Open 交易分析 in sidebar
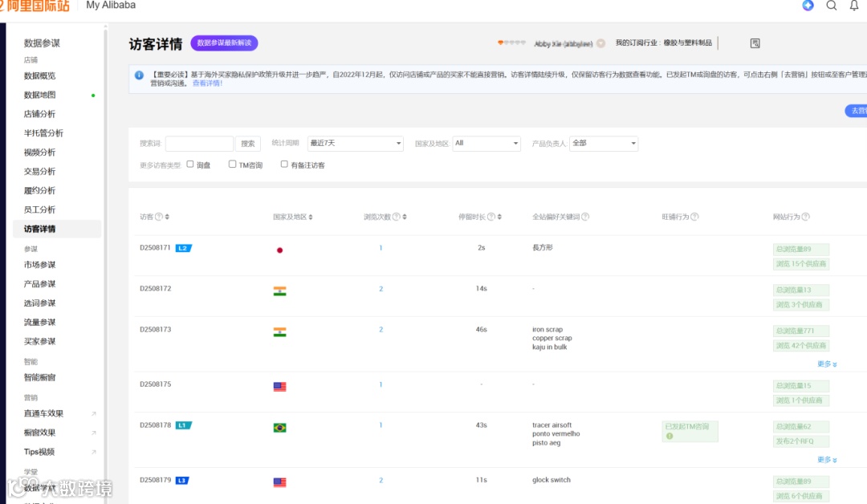Screen dimensions: 867x504 40,171
